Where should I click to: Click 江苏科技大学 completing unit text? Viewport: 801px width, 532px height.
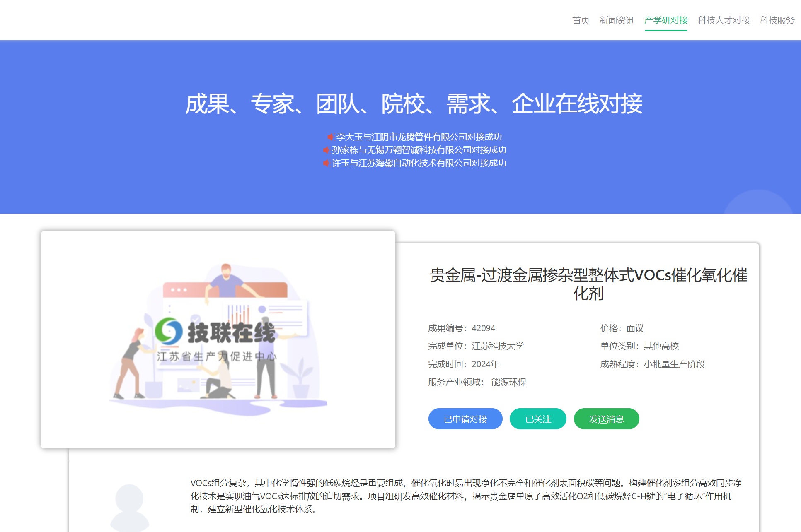pyautogui.click(x=498, y=346)
